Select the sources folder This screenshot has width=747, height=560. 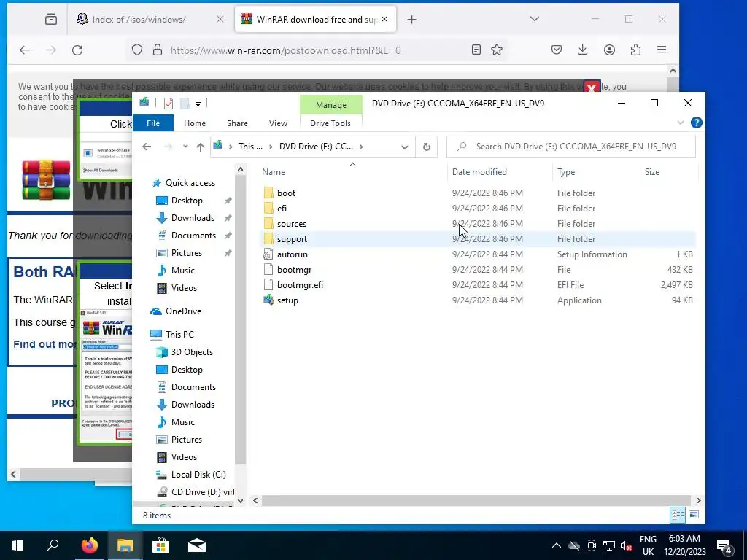292,223
